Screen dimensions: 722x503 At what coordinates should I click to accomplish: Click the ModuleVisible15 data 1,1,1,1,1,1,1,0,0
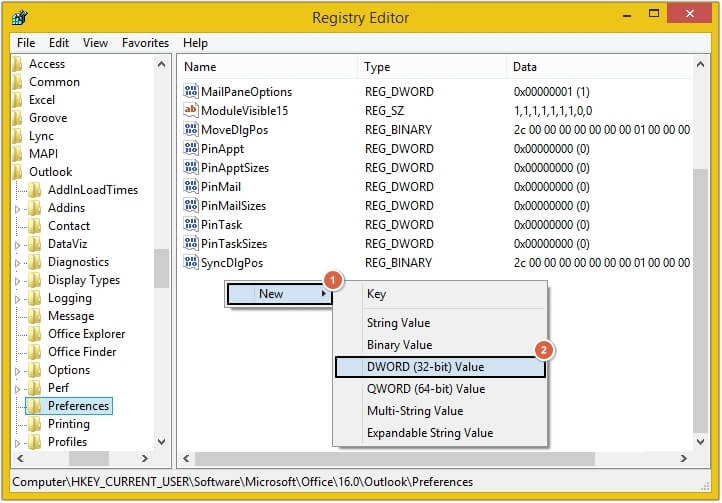click(x=553, y=111)
